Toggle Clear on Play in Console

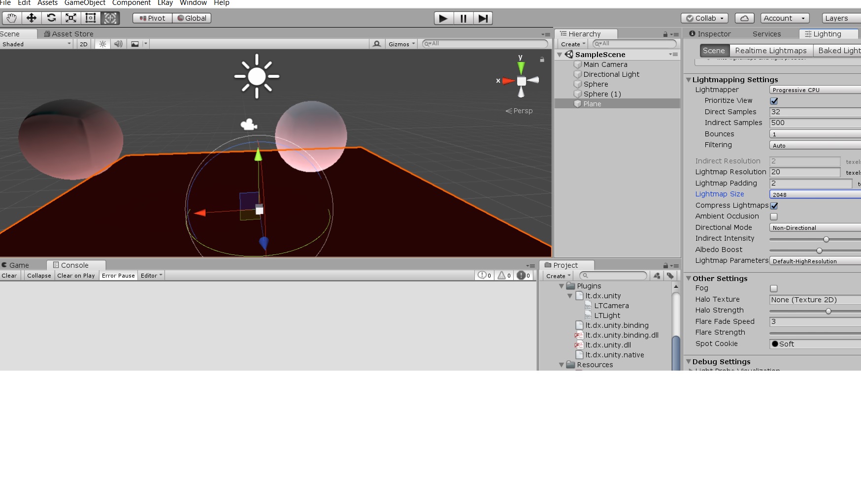click(x=76, y=276)
